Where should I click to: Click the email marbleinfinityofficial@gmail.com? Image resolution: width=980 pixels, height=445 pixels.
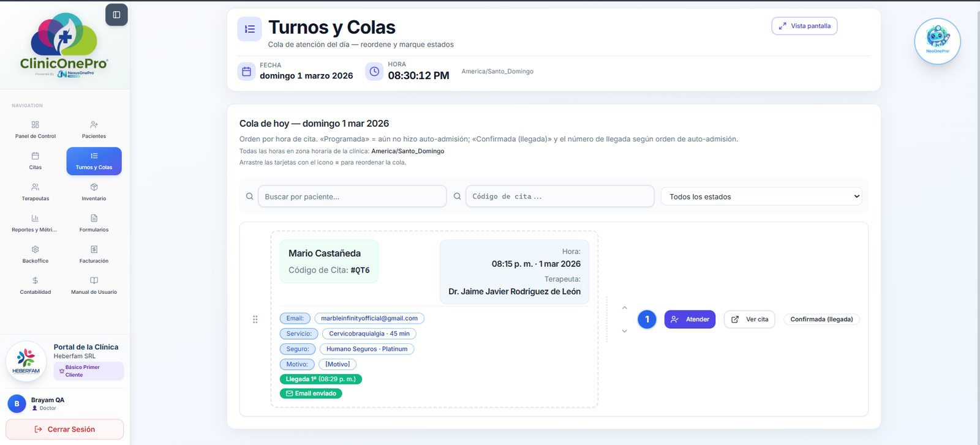(369, 318)
